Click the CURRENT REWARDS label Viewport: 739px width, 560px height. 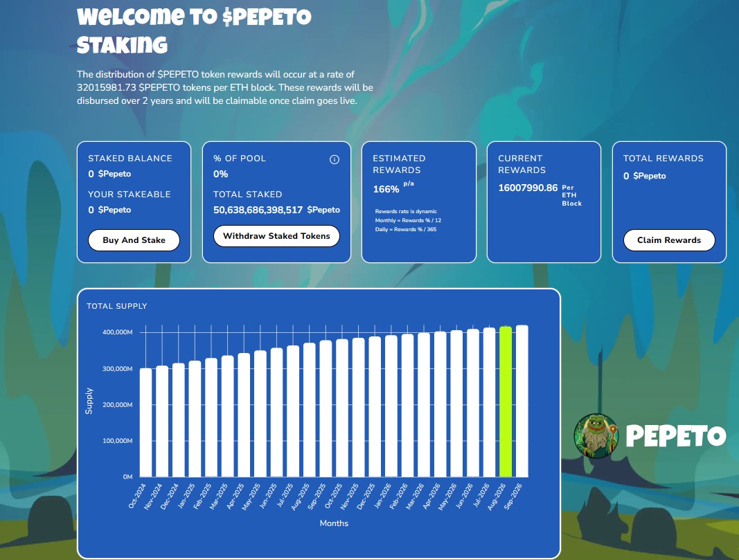(x=522, y=164)
